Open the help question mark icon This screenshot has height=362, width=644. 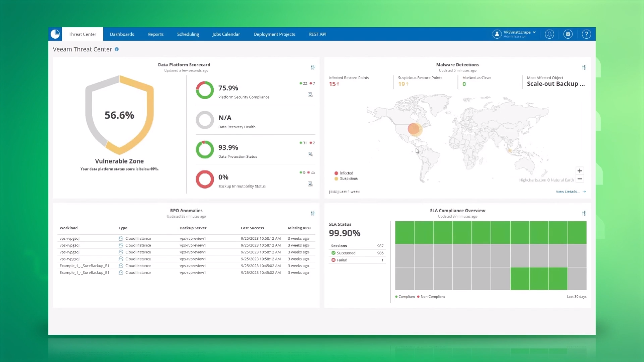586,34
